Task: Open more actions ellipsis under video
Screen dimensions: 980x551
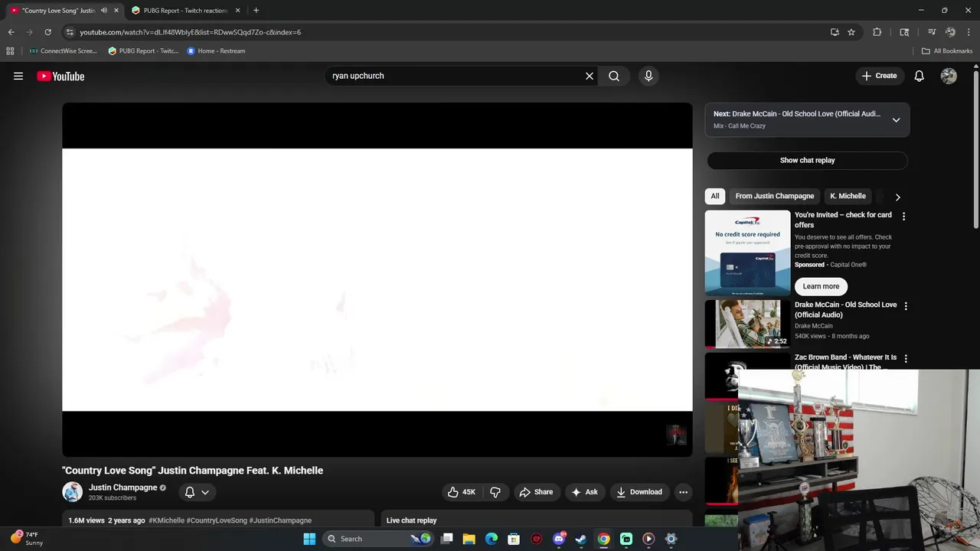Action: (x=683, y=492)
